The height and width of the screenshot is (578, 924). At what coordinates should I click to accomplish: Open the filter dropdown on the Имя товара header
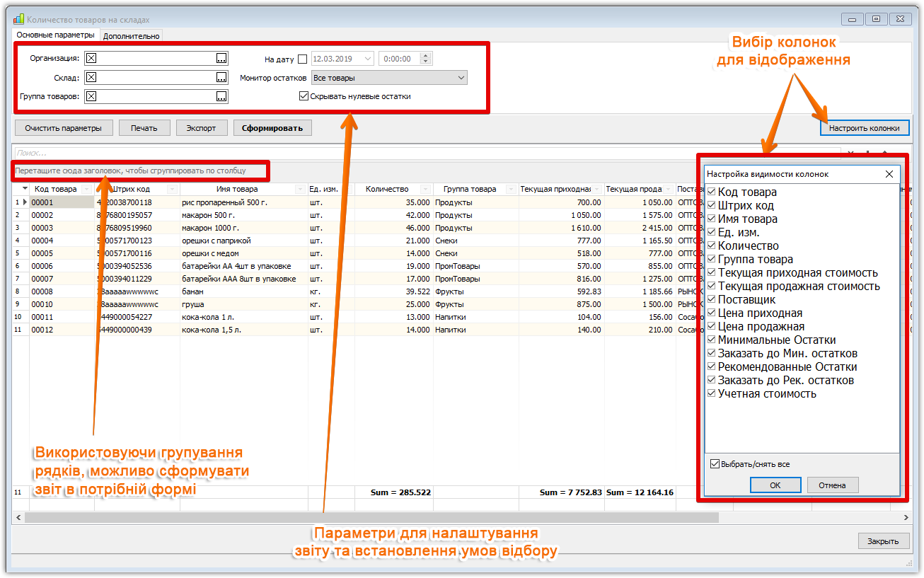pos(301,190)
